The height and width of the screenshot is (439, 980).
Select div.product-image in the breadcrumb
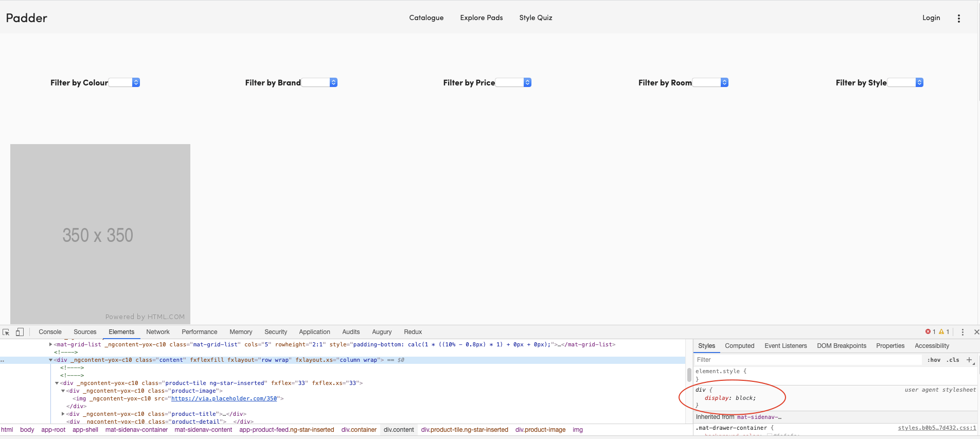[x=540, y=430]
